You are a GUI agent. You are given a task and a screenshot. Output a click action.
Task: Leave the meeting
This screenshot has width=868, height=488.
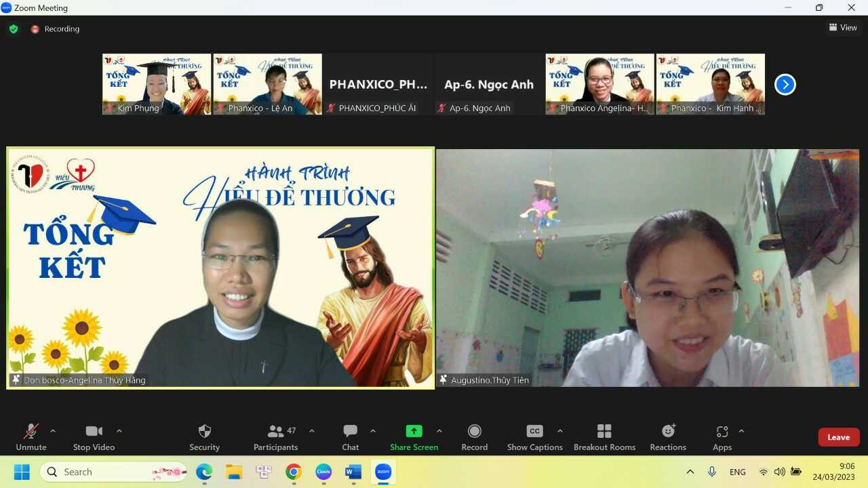click(838, 437)
